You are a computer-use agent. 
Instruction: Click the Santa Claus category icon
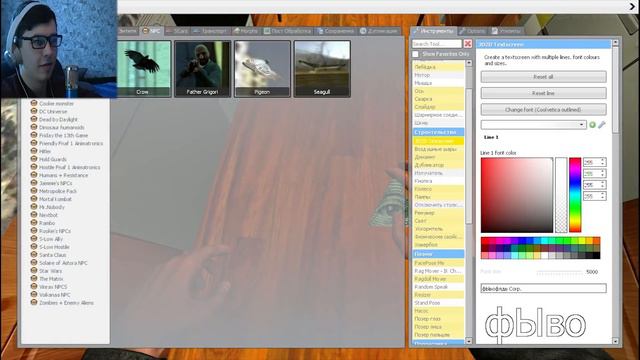34,254
